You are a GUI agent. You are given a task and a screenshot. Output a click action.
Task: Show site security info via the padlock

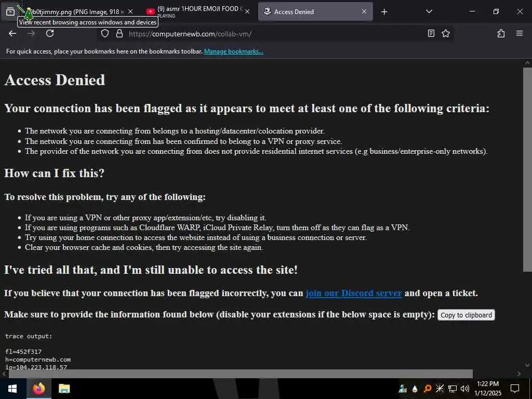tap(119, 34)
